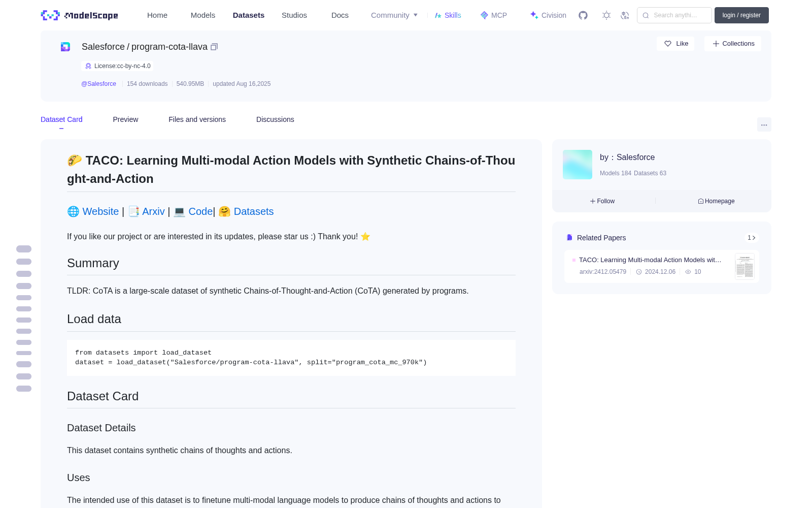Open the Discussions tab
The width and height of the screenshot is (812, 508).
pyautogui.click(x=275, y=119)
